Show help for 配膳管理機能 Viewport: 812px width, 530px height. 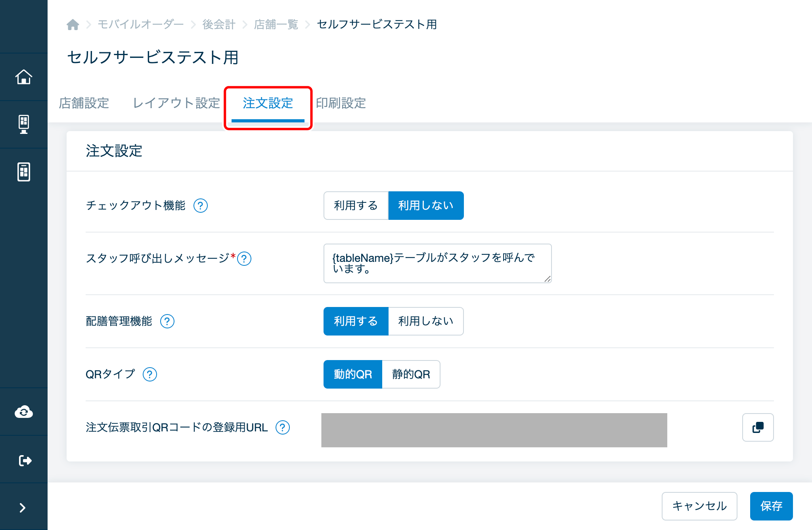[167, 321]
